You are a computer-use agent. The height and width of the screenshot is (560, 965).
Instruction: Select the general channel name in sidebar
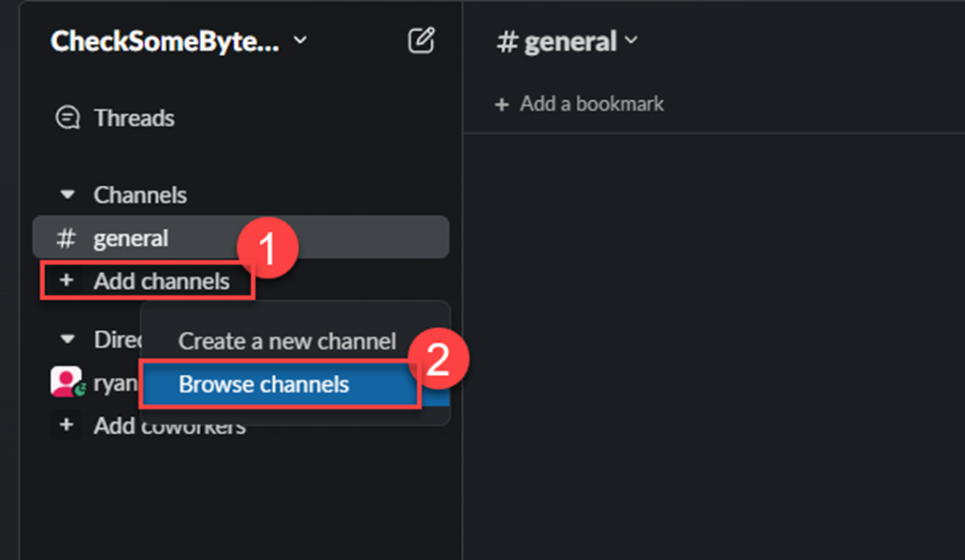[x=130, y=238]
